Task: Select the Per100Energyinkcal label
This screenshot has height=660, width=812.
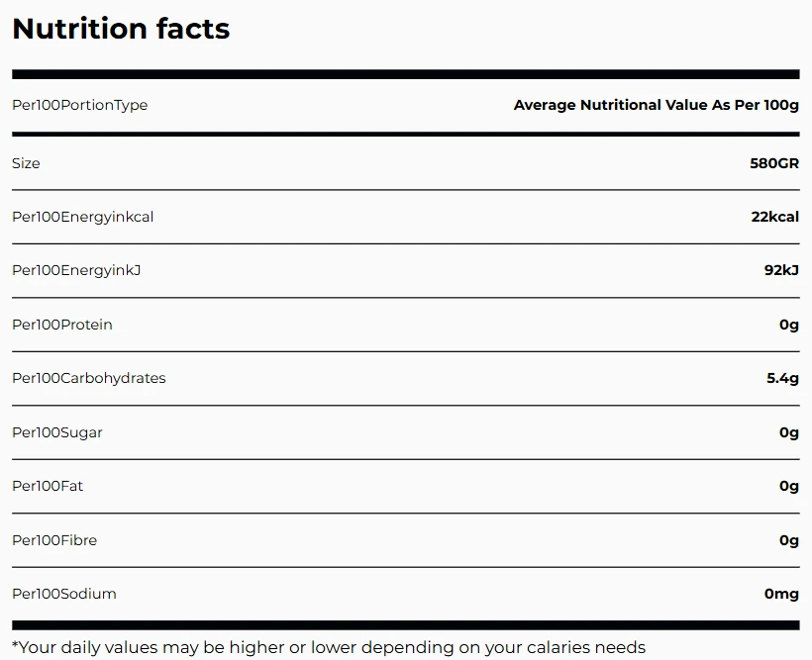Action: click(83, 217)
